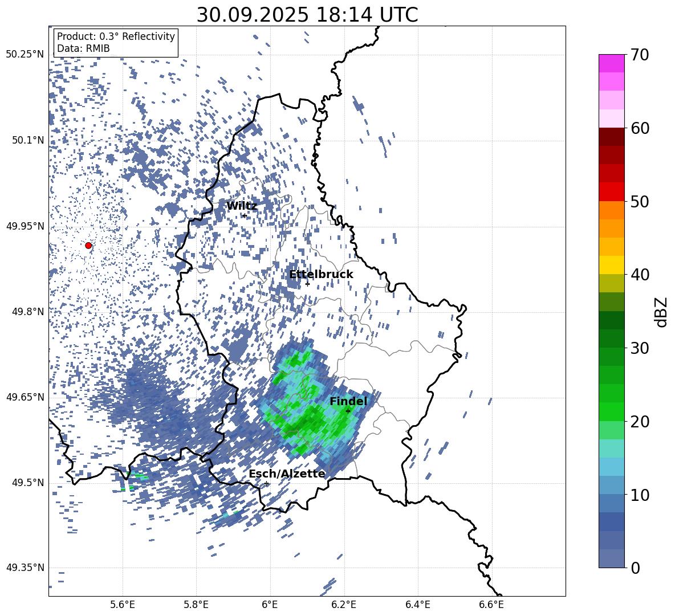
Task: Click the colorbar tick label 50
Action: pos(640,202)
